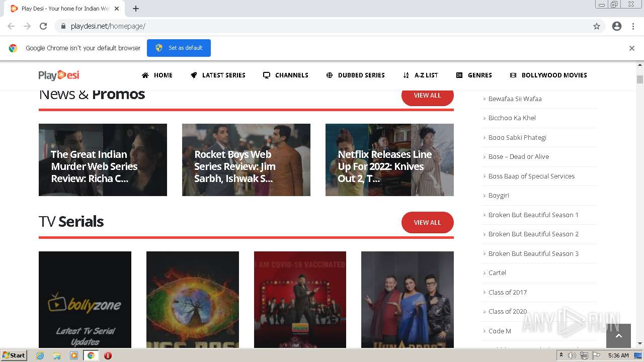
Task: Open File Explorer folder from taskbar
Action: (x=57, y=355)
